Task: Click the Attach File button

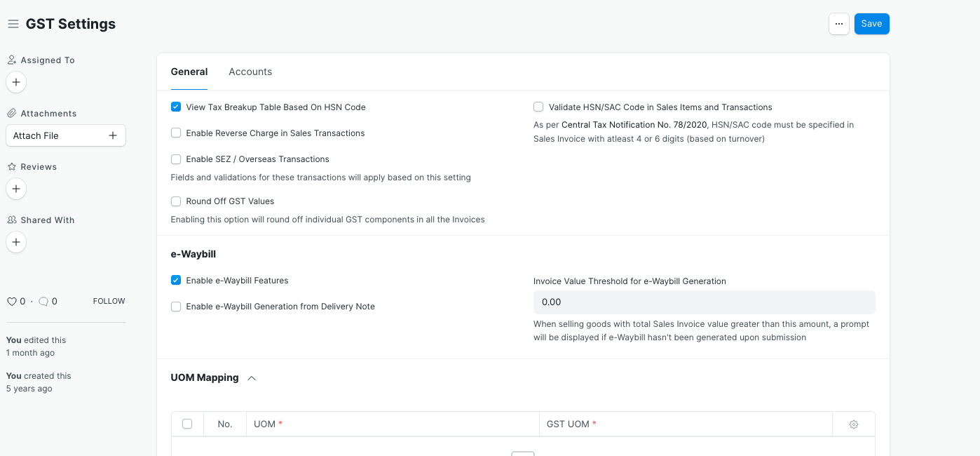Action: point(66,135)
